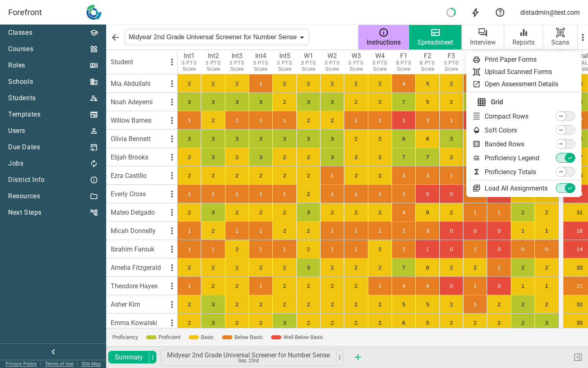
Task: Open the vertical dots menu beside Scans
Action: (x=583, y=37)
